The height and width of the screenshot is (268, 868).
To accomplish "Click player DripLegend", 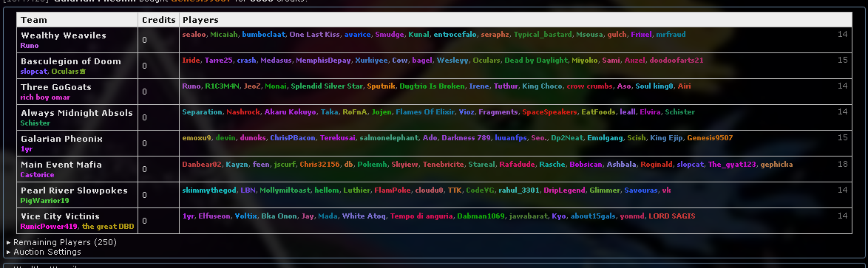I will click(x=564, y=190).
